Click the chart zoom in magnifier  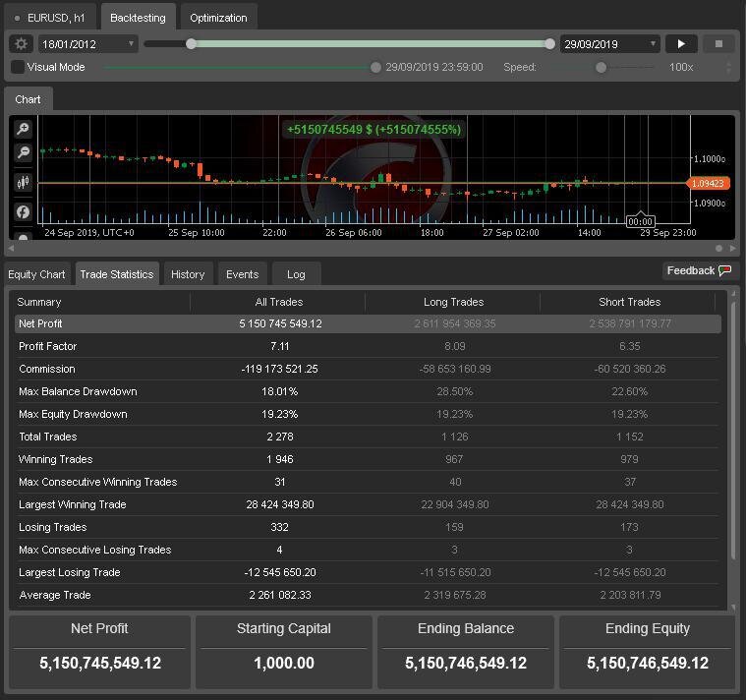[x=23, y=129]
